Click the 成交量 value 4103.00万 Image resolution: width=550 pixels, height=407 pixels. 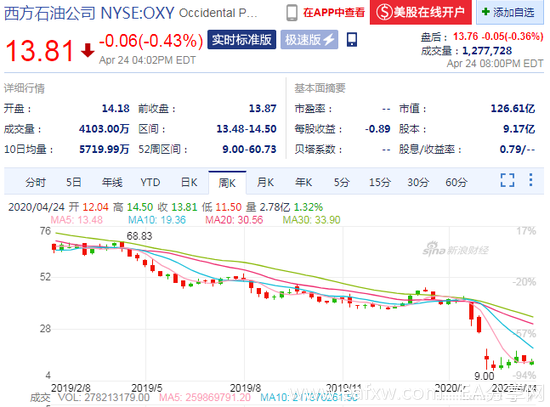(x=104, y=129)
